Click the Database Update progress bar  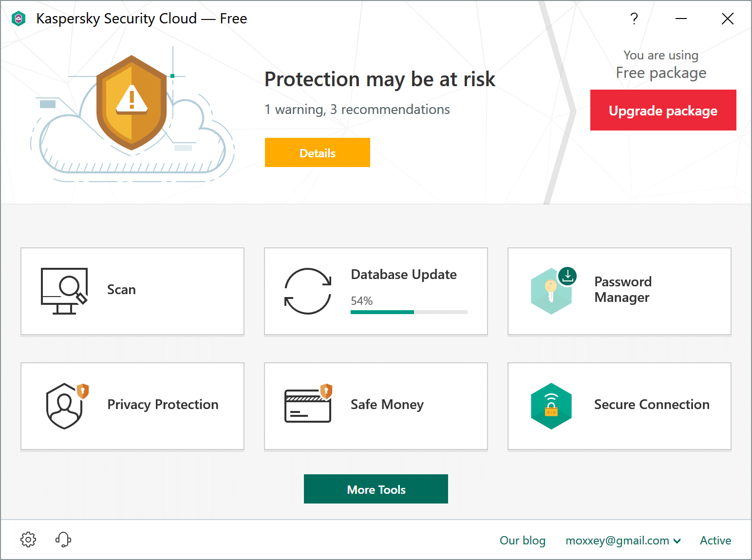coord(409,312)
